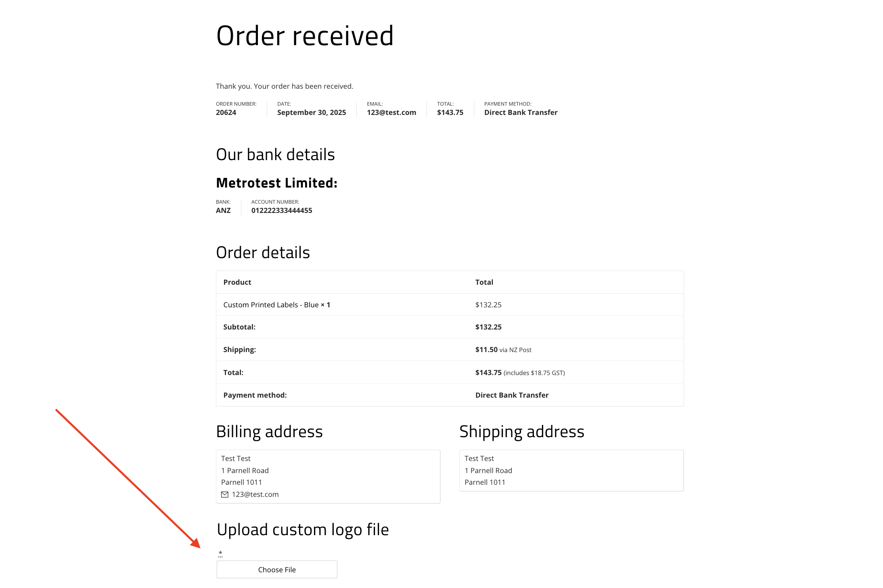Click the date September 30, 2025

312,113
